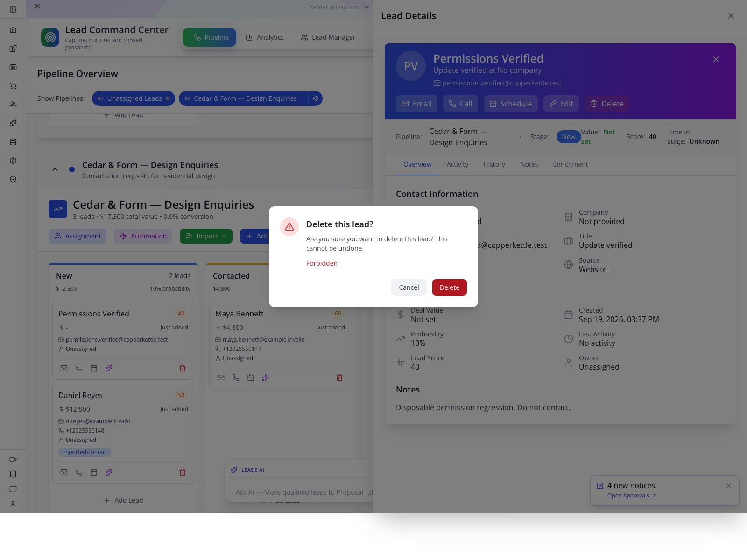Click the Assignment button

tap(78, 236)
